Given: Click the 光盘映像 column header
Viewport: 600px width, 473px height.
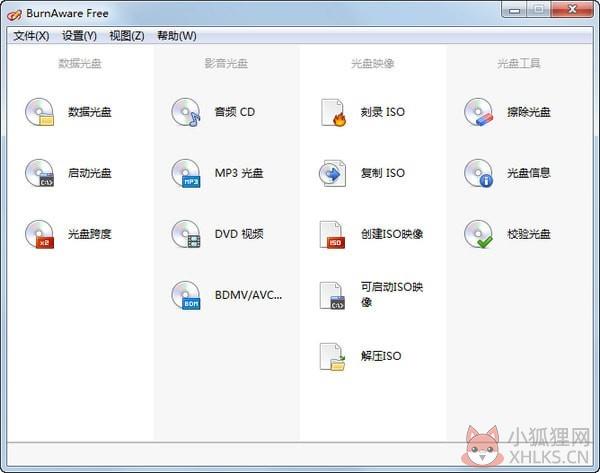Looking at the screenshot, I should coord(373,63).
